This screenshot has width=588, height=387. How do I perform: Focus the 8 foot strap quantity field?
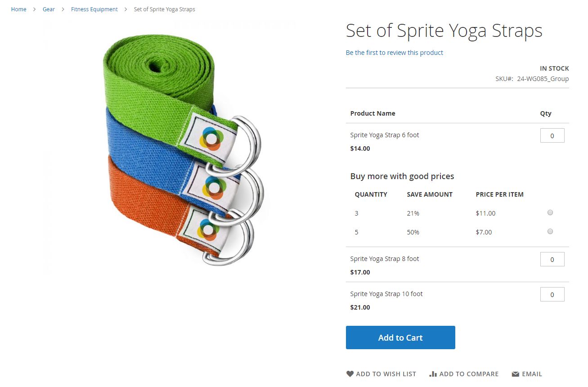point(552,259)
